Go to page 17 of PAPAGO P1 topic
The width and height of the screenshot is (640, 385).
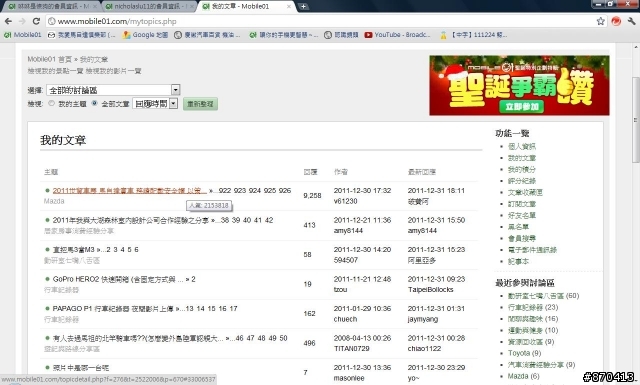click(233, 309)
